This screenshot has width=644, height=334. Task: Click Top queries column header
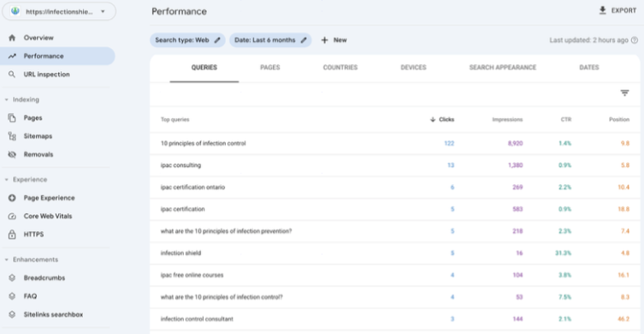[x=175, y=120]
